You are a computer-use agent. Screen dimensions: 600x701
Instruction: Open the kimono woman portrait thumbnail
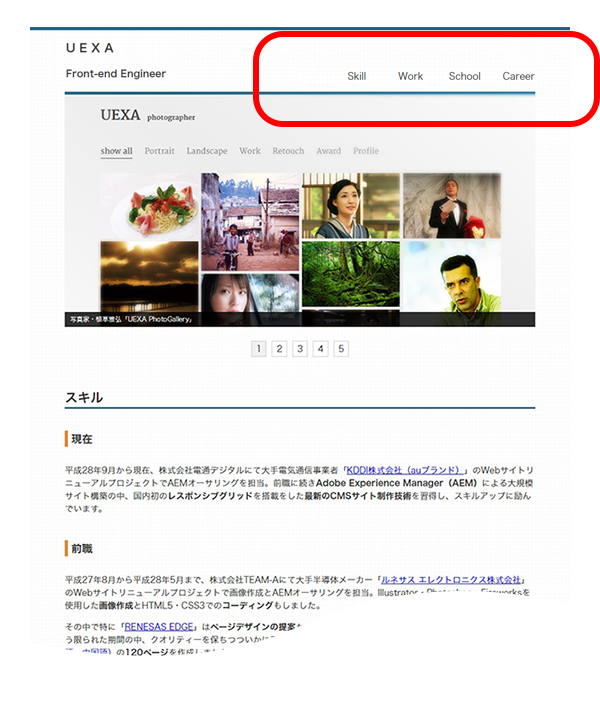tap(351, 206)
